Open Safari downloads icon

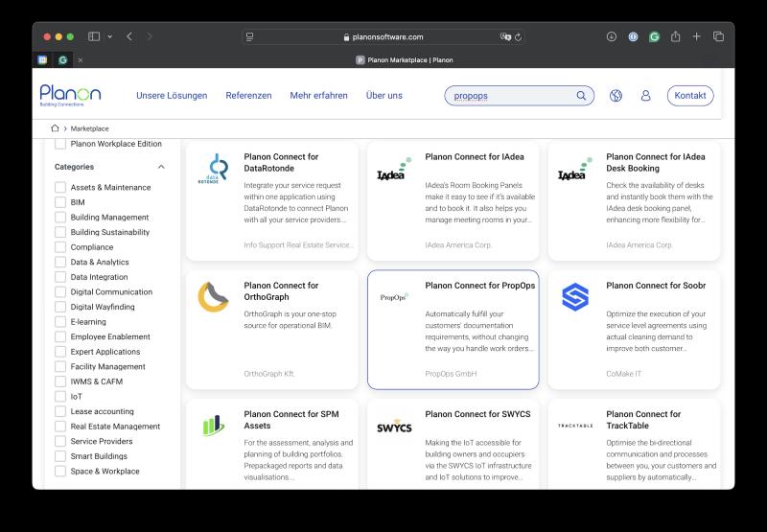point(612,36)
